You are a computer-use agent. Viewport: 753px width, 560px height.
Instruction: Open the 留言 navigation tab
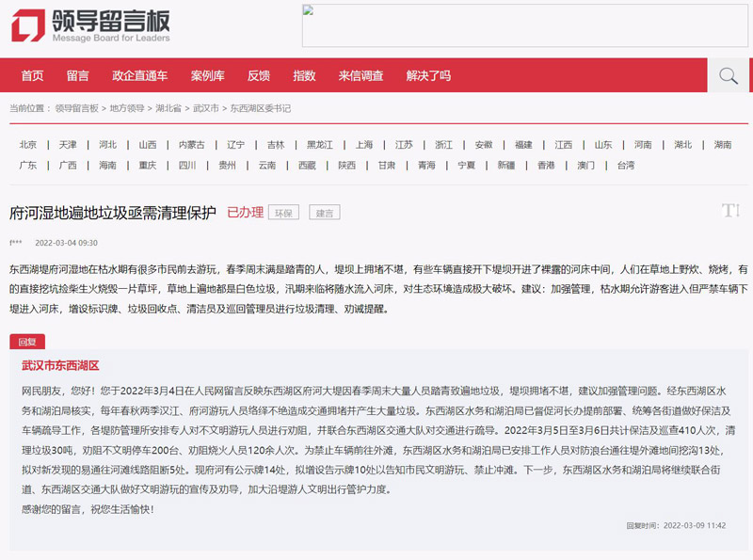[x=77, y=75]
